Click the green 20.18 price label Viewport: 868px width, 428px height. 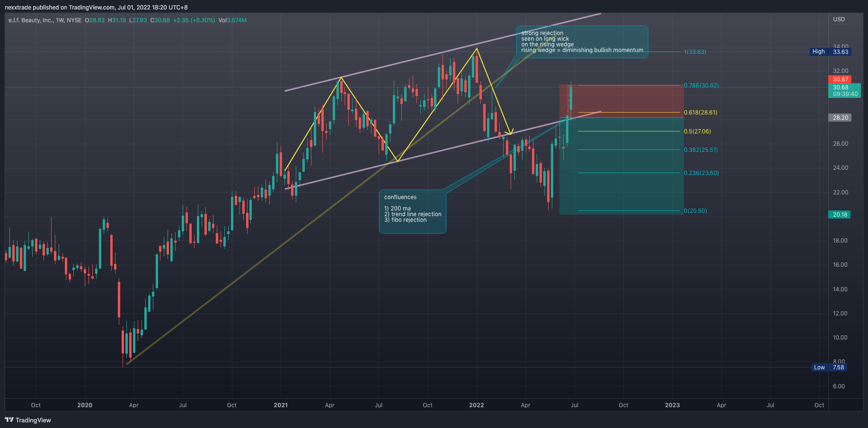tap(840, 215)
